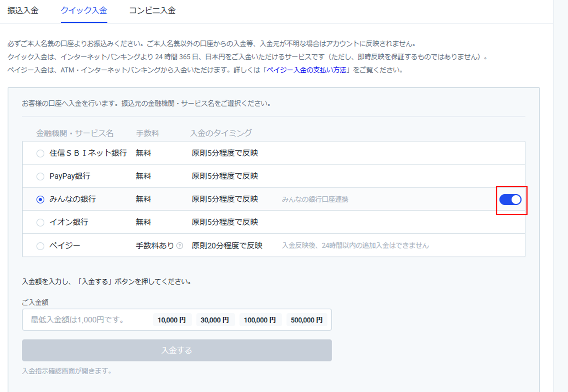Open the コンビニ入金 tab
This screenshot has width=568, height=392.
pos(152,11)
